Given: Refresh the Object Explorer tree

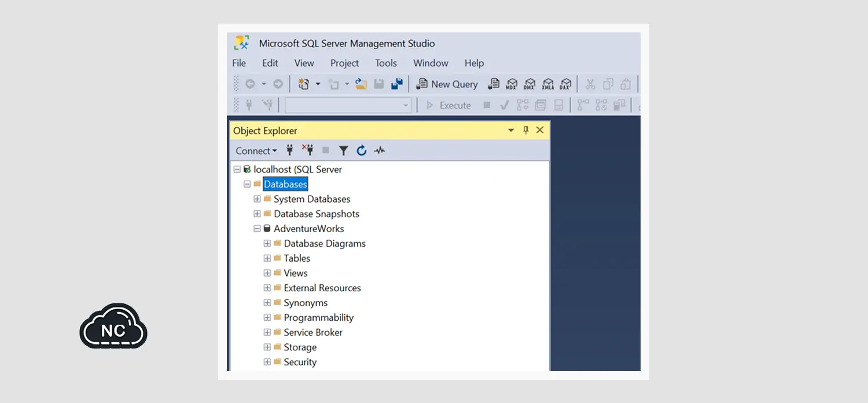Looking at the screenshot, I should pyautogui.click(x=362, y=151).
